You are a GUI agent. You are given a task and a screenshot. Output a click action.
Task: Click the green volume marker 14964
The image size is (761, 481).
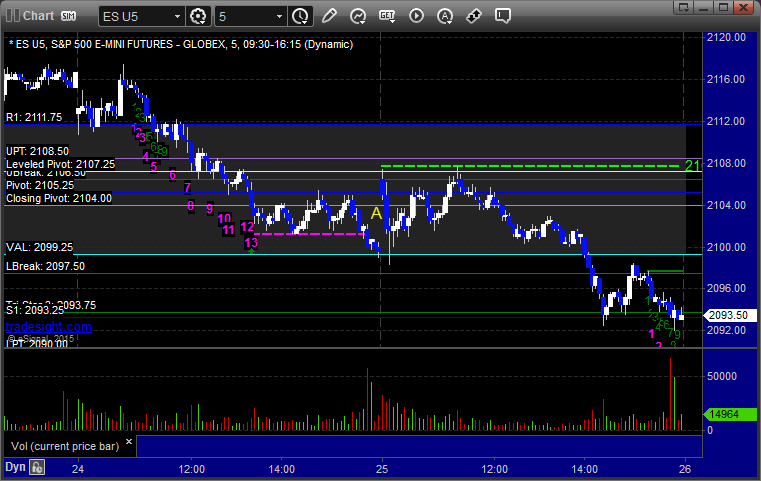(x=730, y=415)
